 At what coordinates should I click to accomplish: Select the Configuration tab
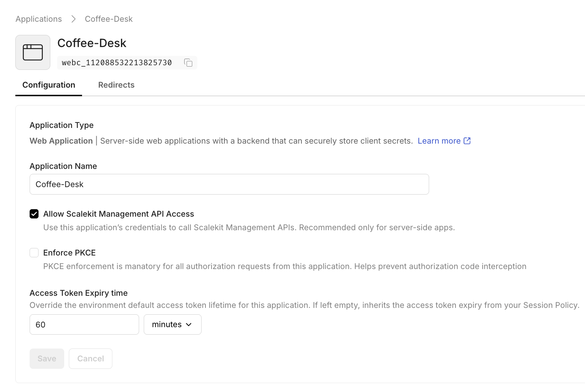point(49,85)
